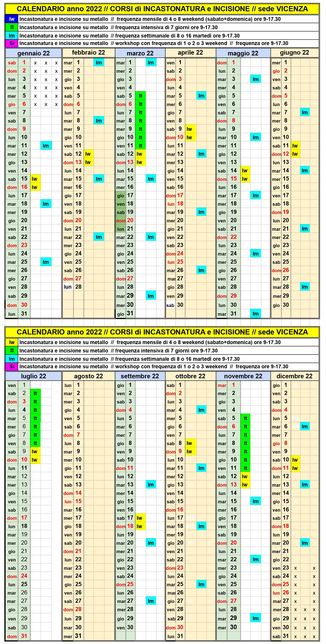Image resolution: width=326 pixels, height=644 pixels.
Task: Select the marzo 22 month header
Action: click(x=140, y=53)
